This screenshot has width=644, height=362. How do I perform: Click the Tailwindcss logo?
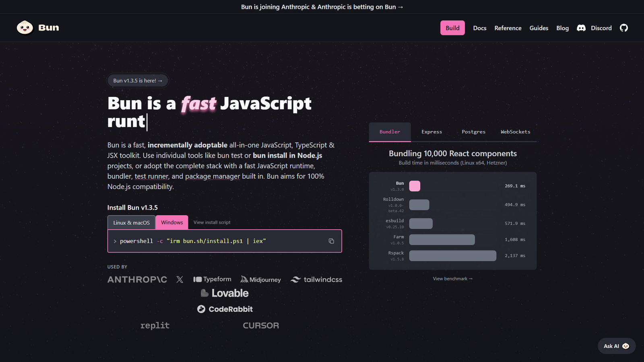(316, 280)
